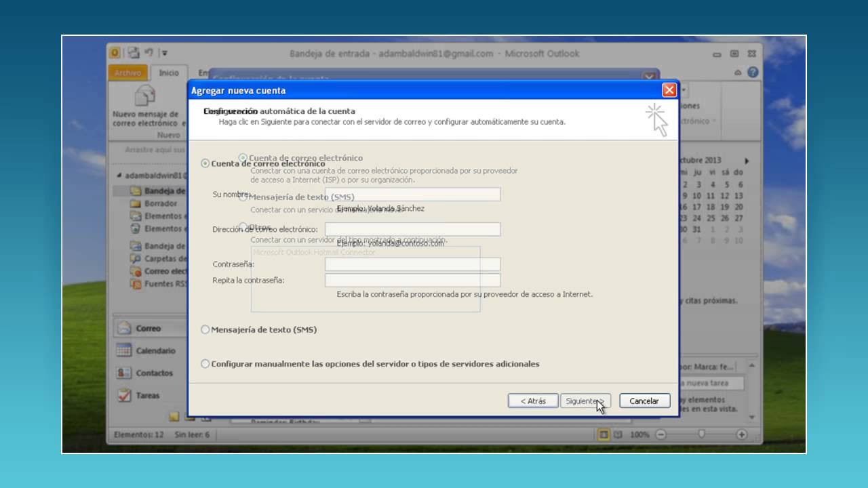Screen dimensions: 868x488
Task: Click the Outlook application icon in title bar
Action: coord(115,53)
